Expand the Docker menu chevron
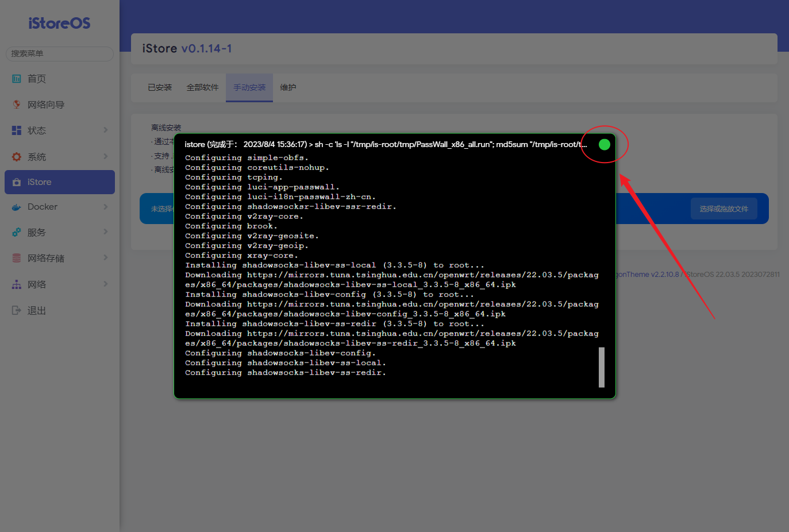This screenshot has height=532, width=789. point(106,206)
